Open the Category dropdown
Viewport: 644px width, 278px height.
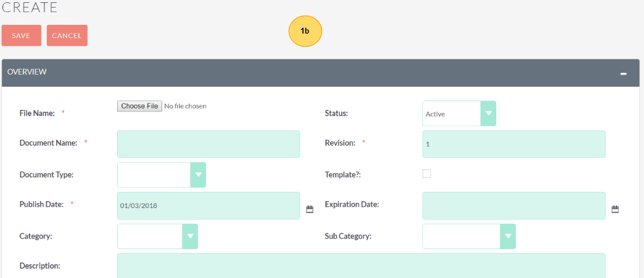158,236
